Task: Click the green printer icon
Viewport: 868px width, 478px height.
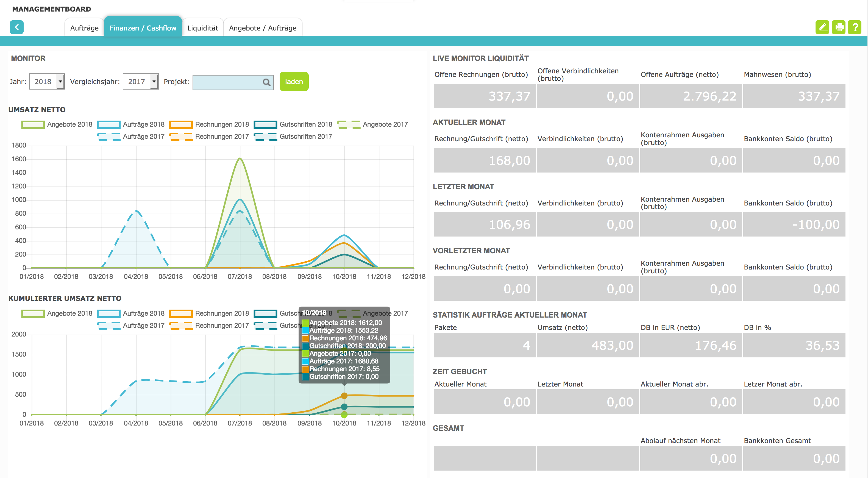Action: pyautogui.click(x=838, y=27)
